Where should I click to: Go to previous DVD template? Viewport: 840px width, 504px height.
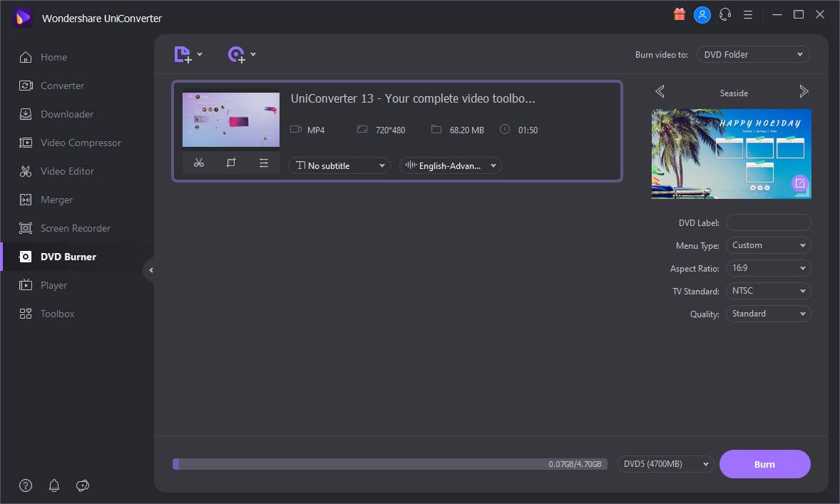pyautogui.click(x=660, y=91)
